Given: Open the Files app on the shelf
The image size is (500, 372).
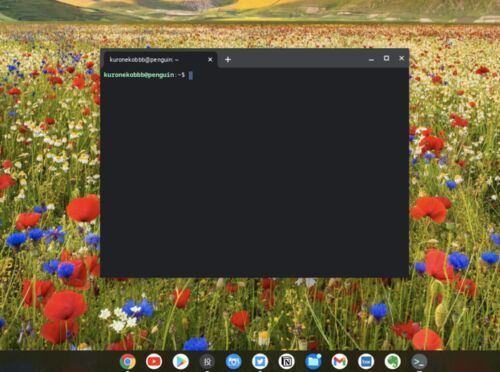Looking at the screenshot, I should coord(313,362).
